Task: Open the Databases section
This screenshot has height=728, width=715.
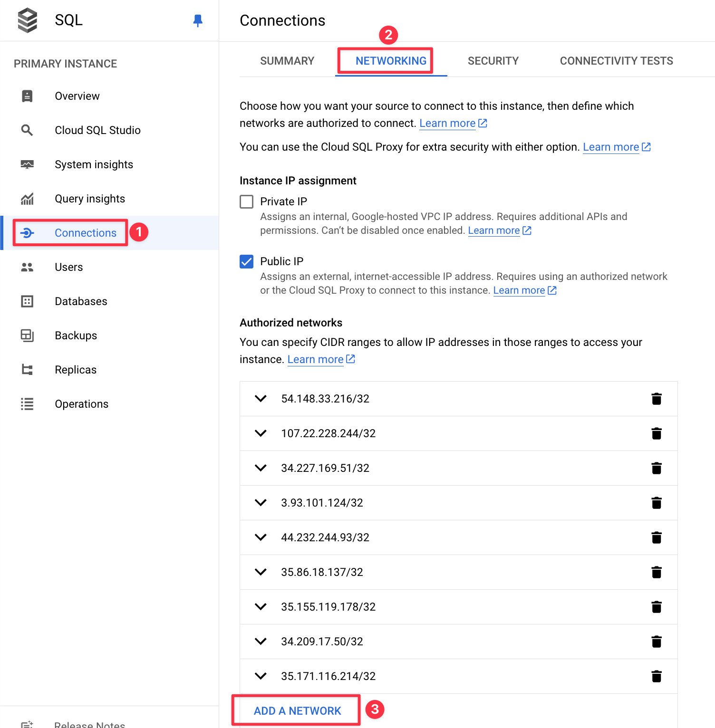Action: tap(81, 301)
